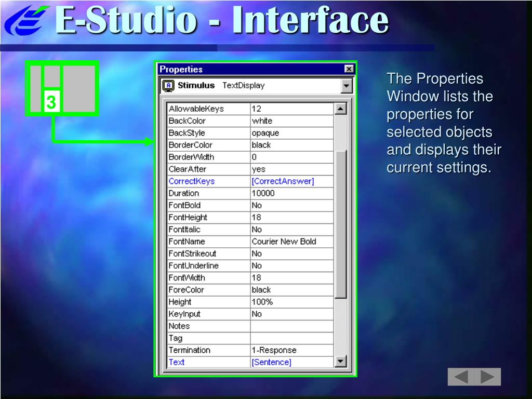
Task: Select the FontWidth property name
Action: (x=209, y=278)
